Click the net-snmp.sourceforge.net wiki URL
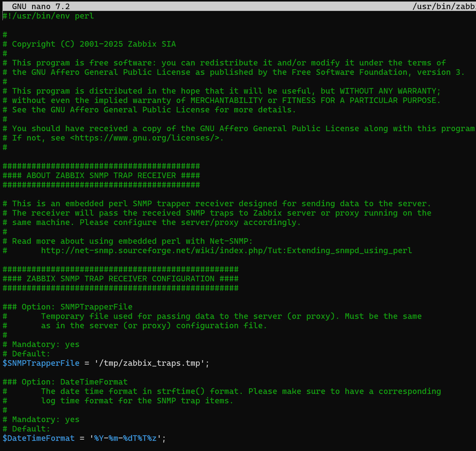The width and height of the screenshot is (476, 451). [x=226, y=251]
